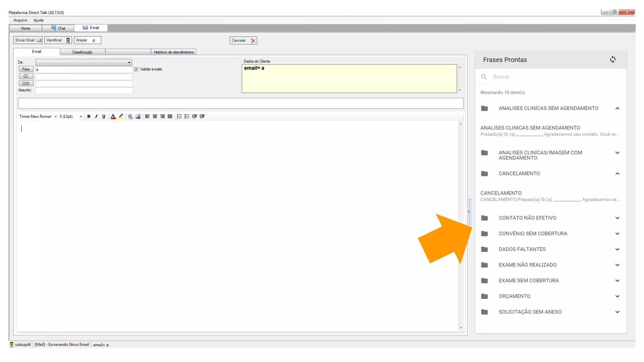Insert a numbered list
This screenshot has height=362, width=644.
point(179,116)
